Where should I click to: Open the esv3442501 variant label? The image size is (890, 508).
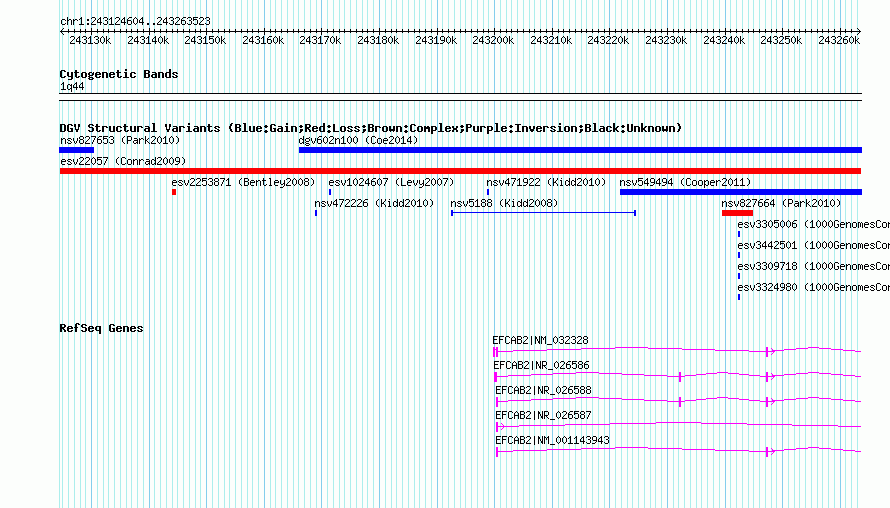tap(813, 245)
